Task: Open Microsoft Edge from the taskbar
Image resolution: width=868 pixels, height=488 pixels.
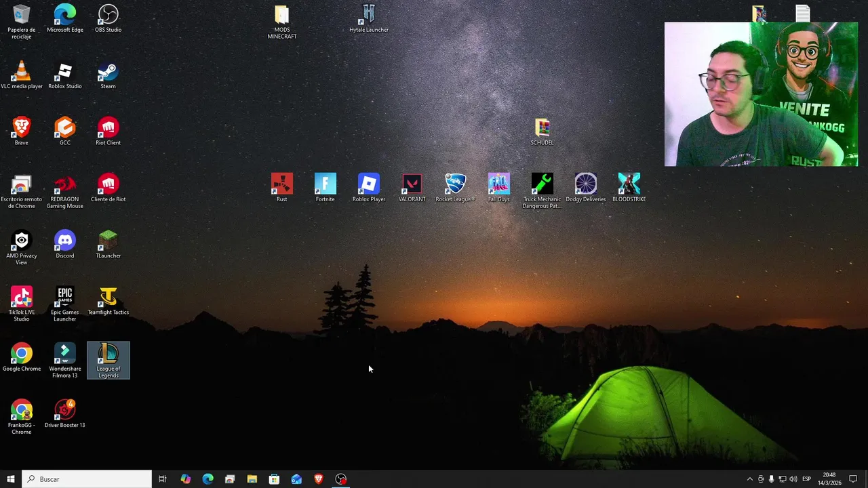Action: (x=208, y=479)
